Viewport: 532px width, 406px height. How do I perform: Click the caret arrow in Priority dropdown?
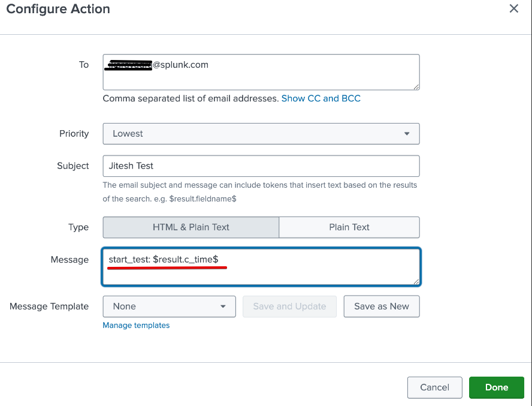click(407, 134)
